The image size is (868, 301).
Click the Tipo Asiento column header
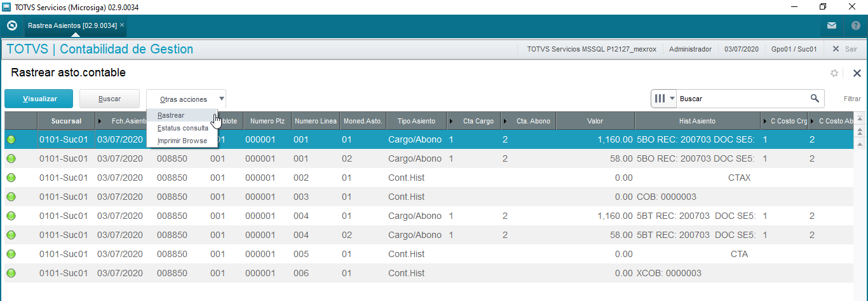tap(416, 121)
